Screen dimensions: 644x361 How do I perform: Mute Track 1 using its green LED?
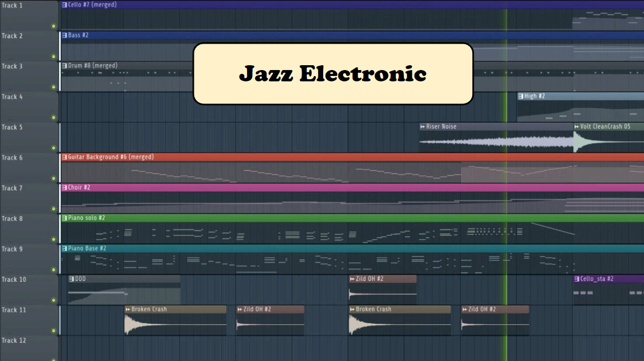(53, 26)
